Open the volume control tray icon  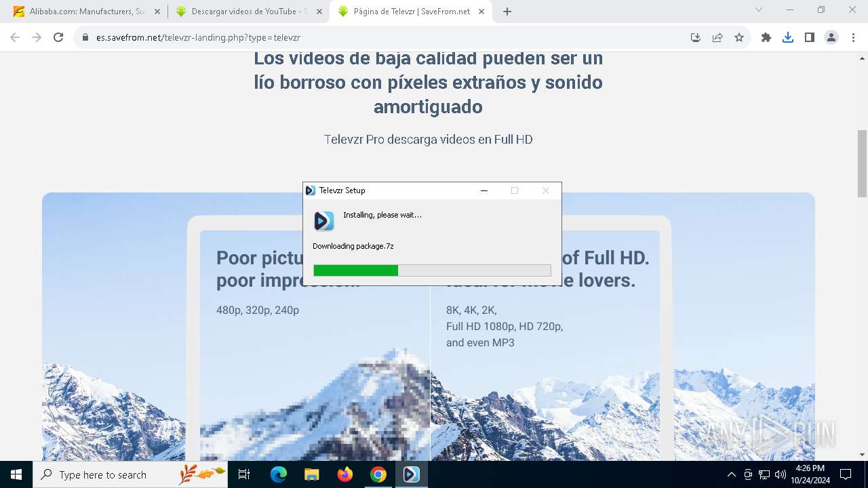click(x=781, y=474)
